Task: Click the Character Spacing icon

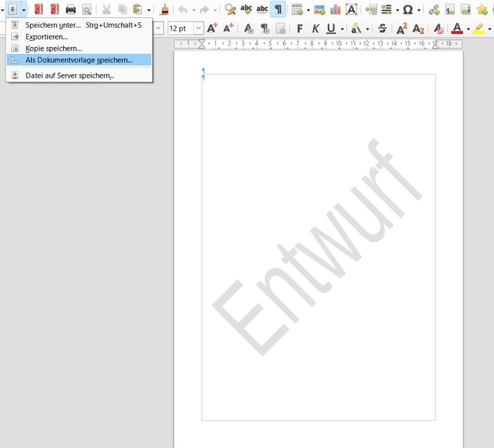Action: tap(356, 28)
